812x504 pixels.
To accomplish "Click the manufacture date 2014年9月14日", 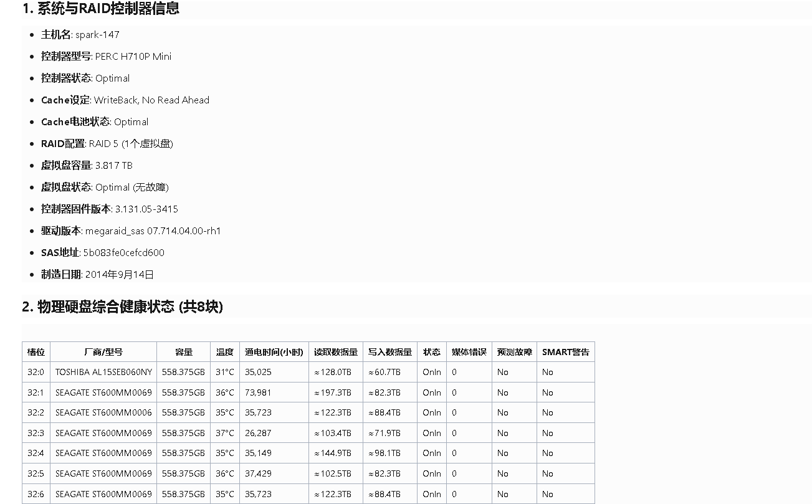I will [120, 275].
